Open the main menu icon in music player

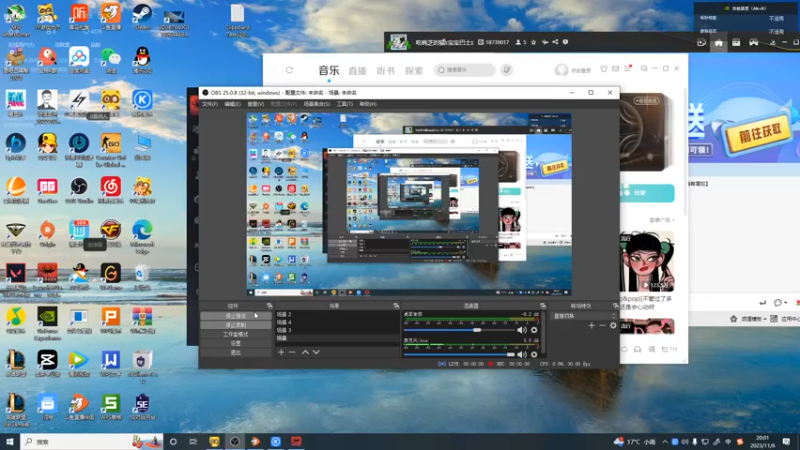click(627, 68)
